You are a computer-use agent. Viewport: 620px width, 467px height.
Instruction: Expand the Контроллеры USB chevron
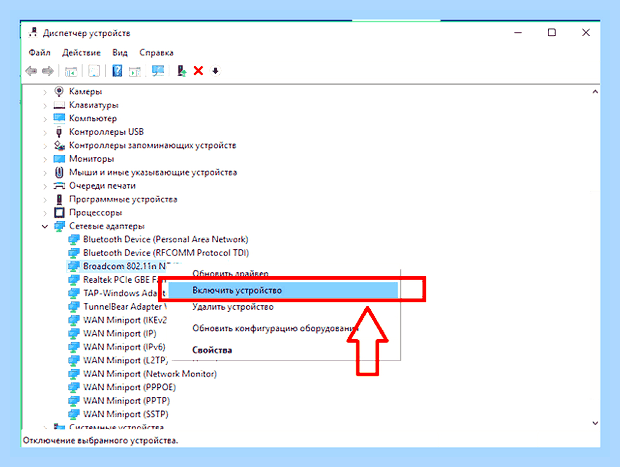[45, 132]
